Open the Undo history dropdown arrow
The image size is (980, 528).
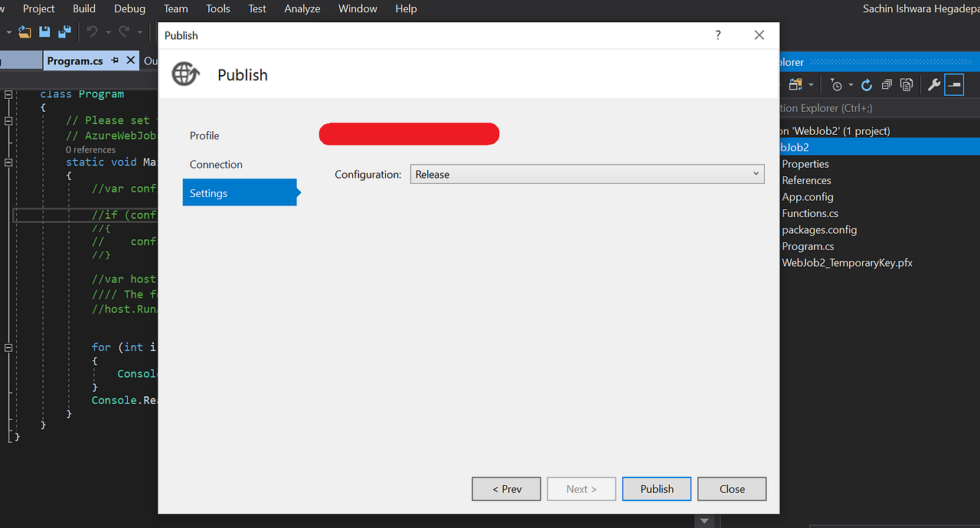[x=108, y=32]
